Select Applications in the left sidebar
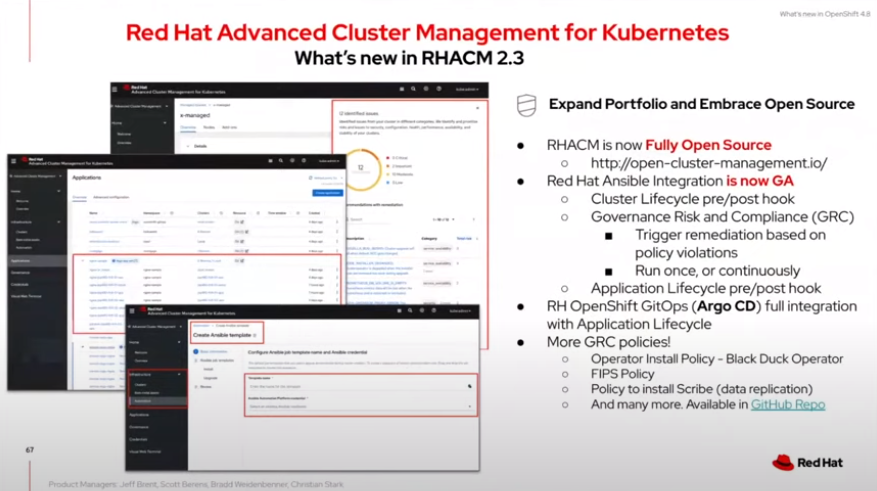 pos(21,261)
